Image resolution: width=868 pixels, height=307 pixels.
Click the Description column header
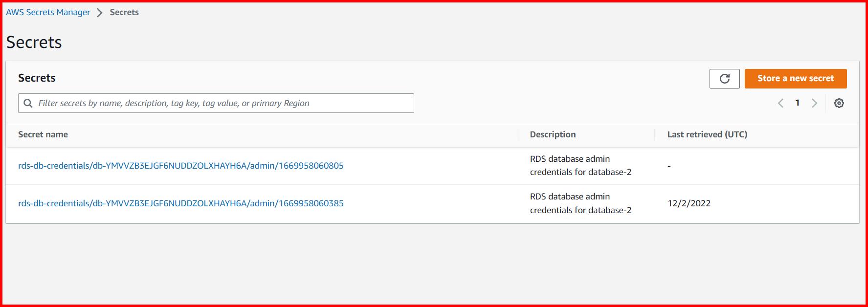click(553, 134)
